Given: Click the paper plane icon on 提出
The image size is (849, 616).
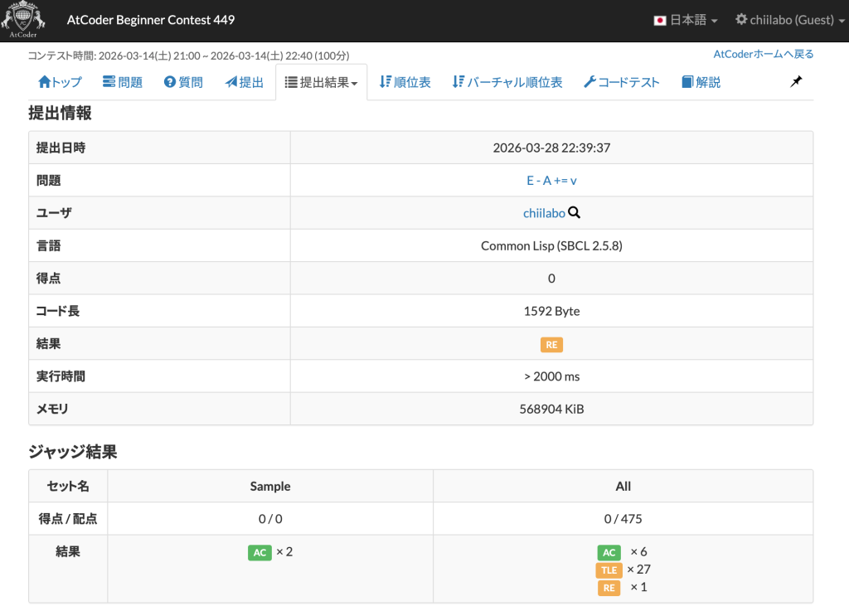Looking at the screenshot, I should click(231, 82).
